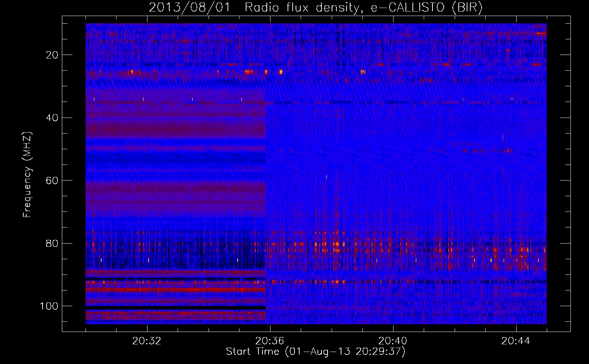Image resolution: width=589 pixels, height=364 pixels.
Task: Click the frequency tick label 20
Action: coord(52,55)
